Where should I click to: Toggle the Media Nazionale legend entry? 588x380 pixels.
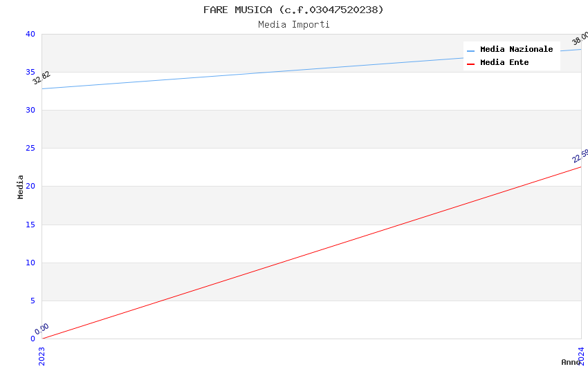tap(516, 50)
